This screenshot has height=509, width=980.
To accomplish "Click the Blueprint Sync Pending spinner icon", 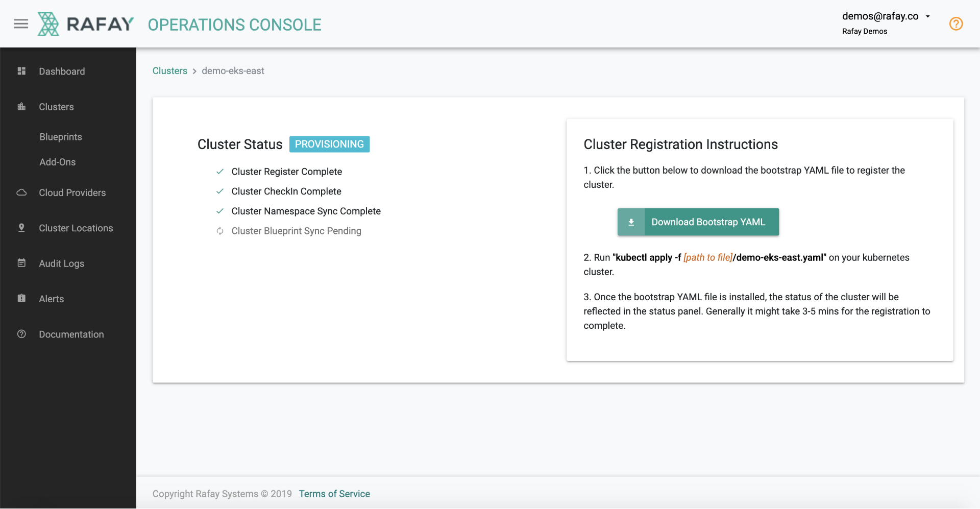I will [220, 231].
